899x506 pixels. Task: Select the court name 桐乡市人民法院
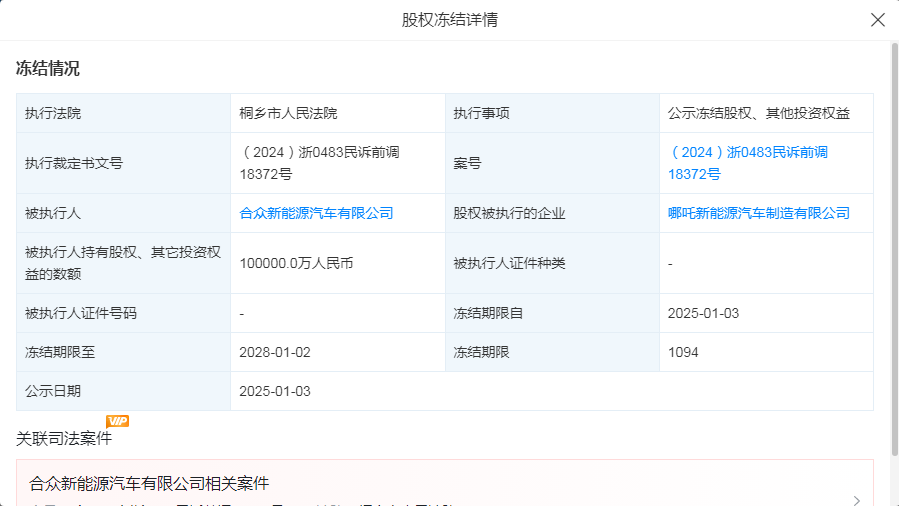(x=289, y=113)
